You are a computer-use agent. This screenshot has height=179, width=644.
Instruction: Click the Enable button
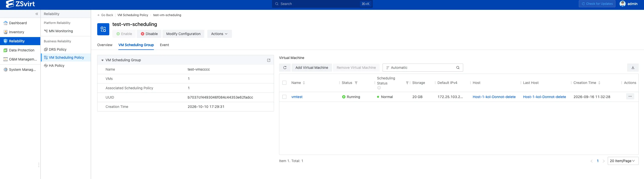point(124,34)
